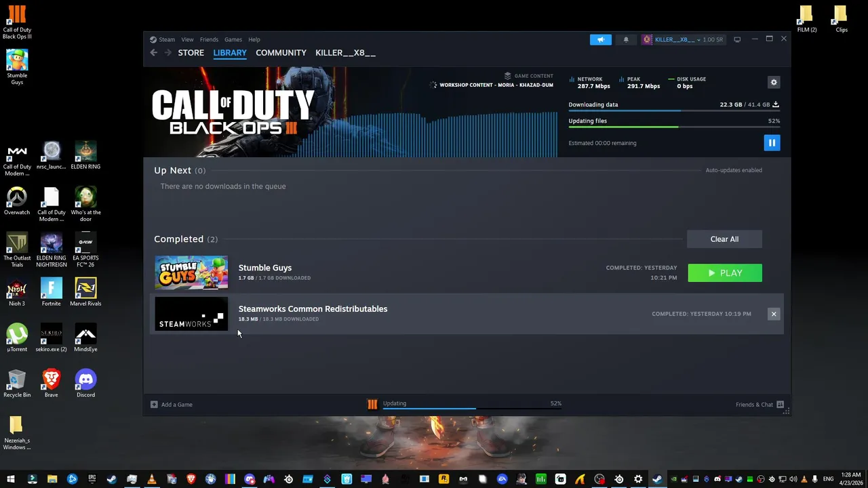Select the Nioh 3 desktop shortcut
This screenshot has width=868, height=488.
[17, 292]
